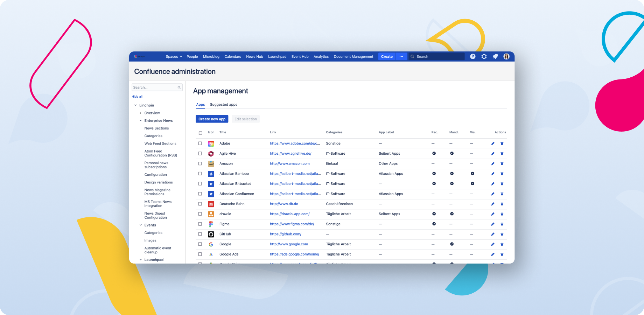Image resolution: width=644 pixels, height=315 pixels.
Task: Switch to the Suggested apps tab
Action: [x=224, y=105]
